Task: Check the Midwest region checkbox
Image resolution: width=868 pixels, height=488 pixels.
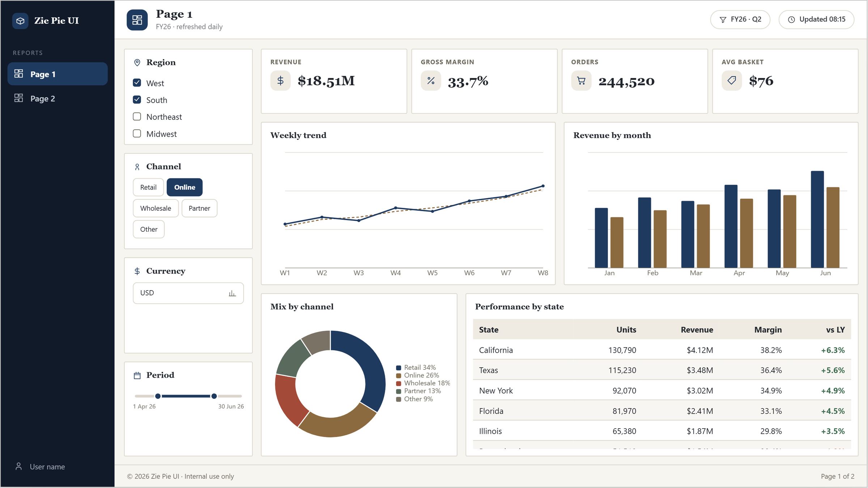Action: (137, 133)
